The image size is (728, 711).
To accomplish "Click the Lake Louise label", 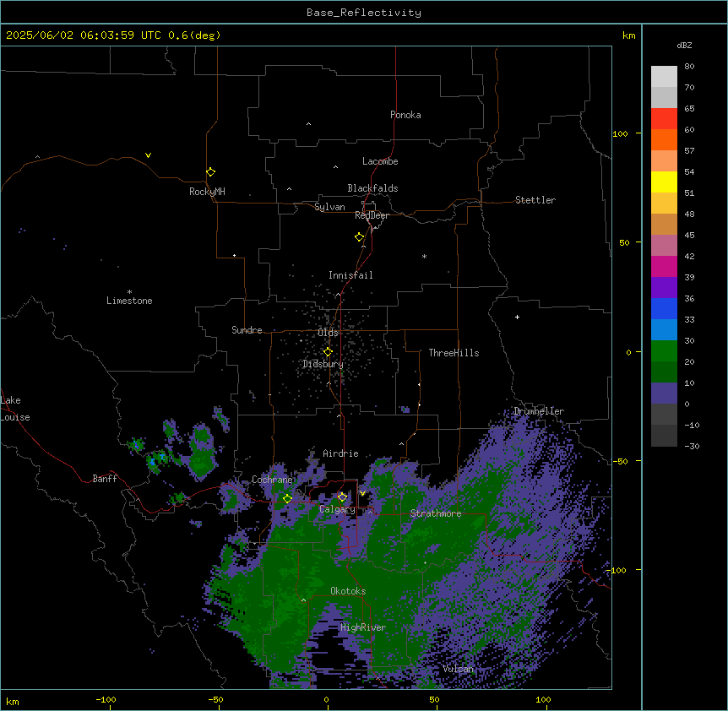I will coord(15,409).
